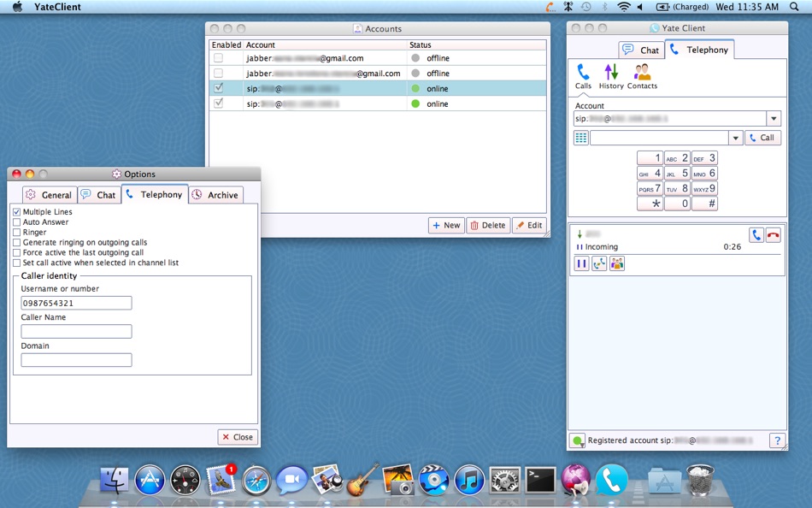The height and width of the screenshot is (508, 812).
Task: Select Telephony tab in Yate Client
Action: point(699,50)
